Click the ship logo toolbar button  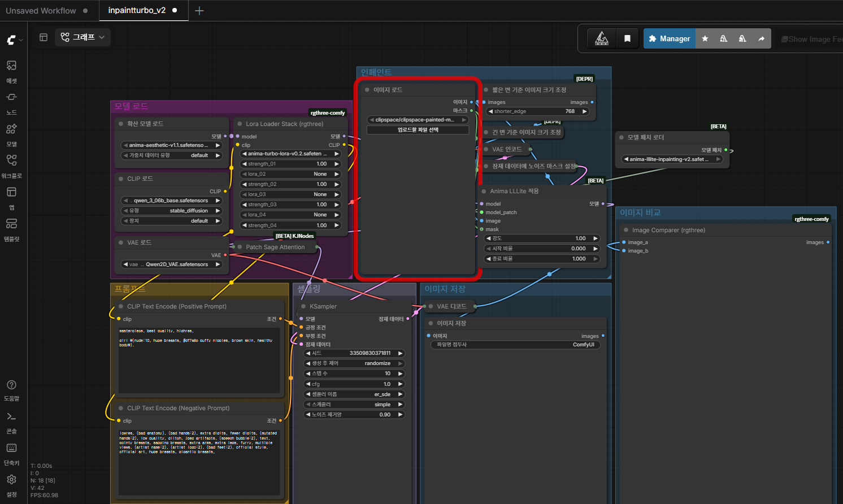[x=602, y=38]
